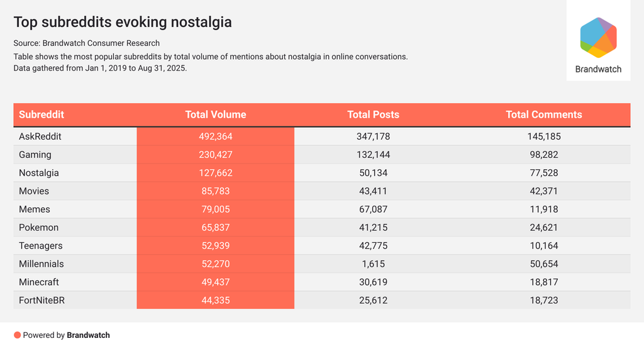Viewport: 644px width, 348px height.
Task: Open the Brandwatch link in the footer
Action: tap(88, 335)
